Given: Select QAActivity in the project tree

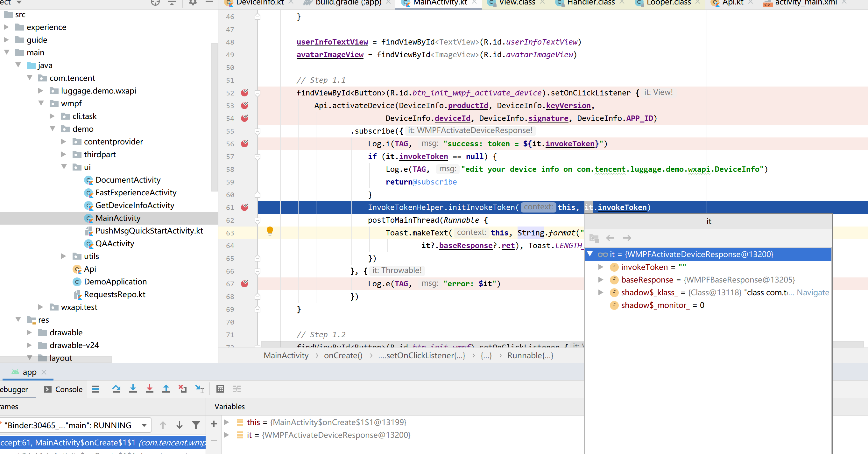Looking at the screenshot, I should pyautogui.click(x=115, y=243).
